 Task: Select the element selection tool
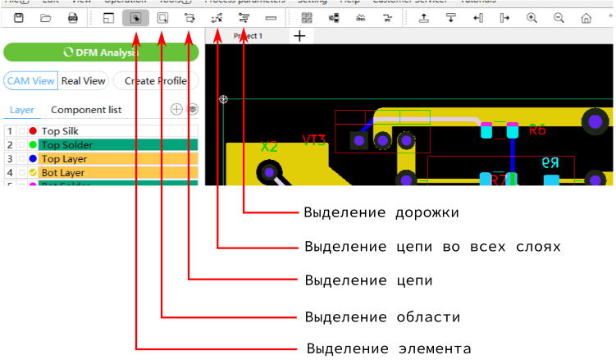pyautogui.click(x=135, y=17)
